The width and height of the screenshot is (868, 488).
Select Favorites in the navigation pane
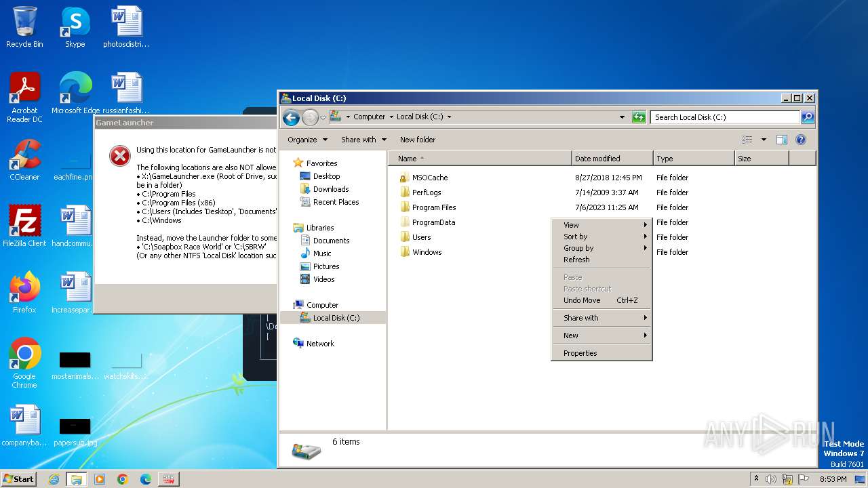pyautogui.click(x=321, y=163)
